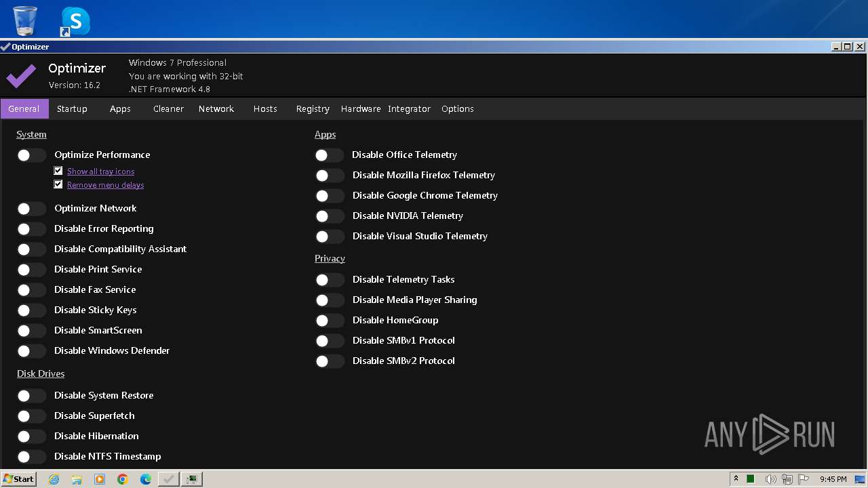
Task: Toggle Disable Visual Studio Telemetry
Action: [x=330, y=237]
